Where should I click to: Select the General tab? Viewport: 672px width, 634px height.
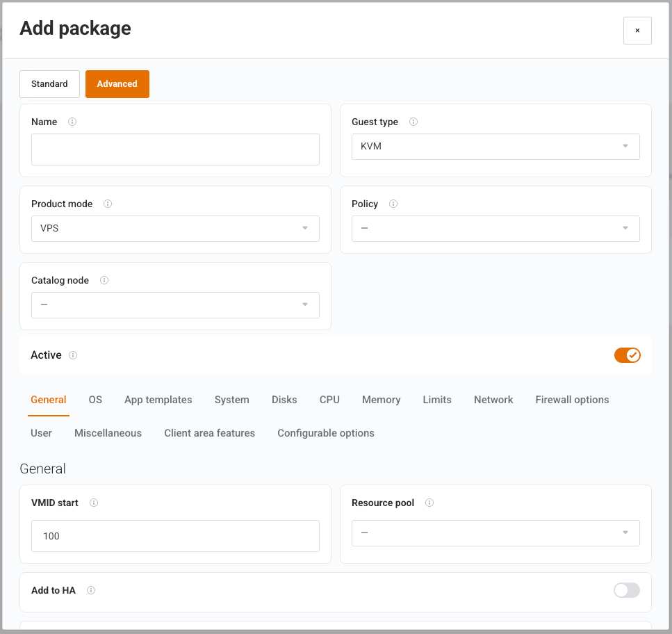[x=49, y=400]
